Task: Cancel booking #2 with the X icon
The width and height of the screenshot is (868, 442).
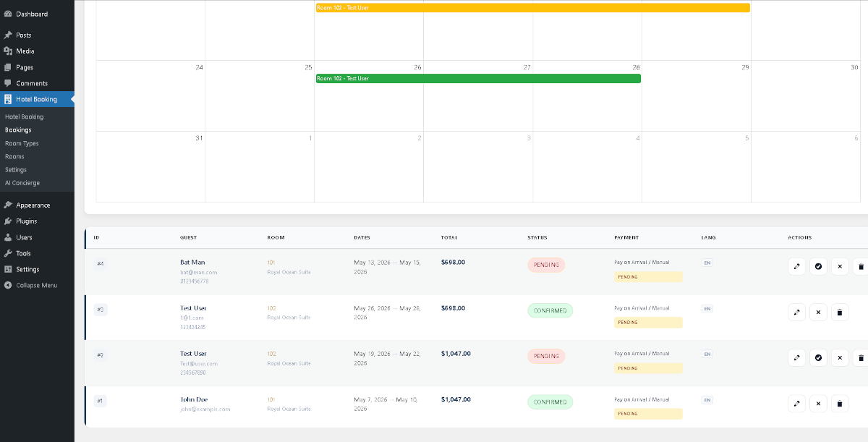Action: pyautogui.click(x=840, y=357)
